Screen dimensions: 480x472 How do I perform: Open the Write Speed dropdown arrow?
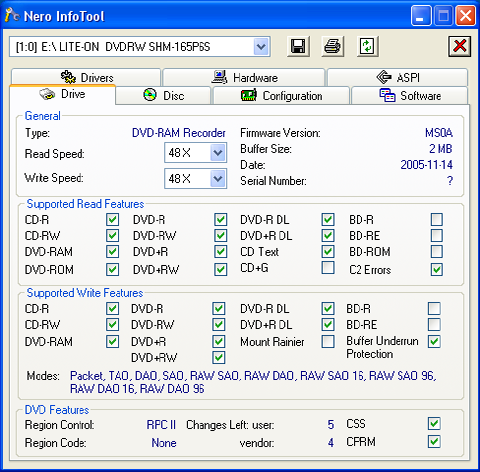click(218, 179)
